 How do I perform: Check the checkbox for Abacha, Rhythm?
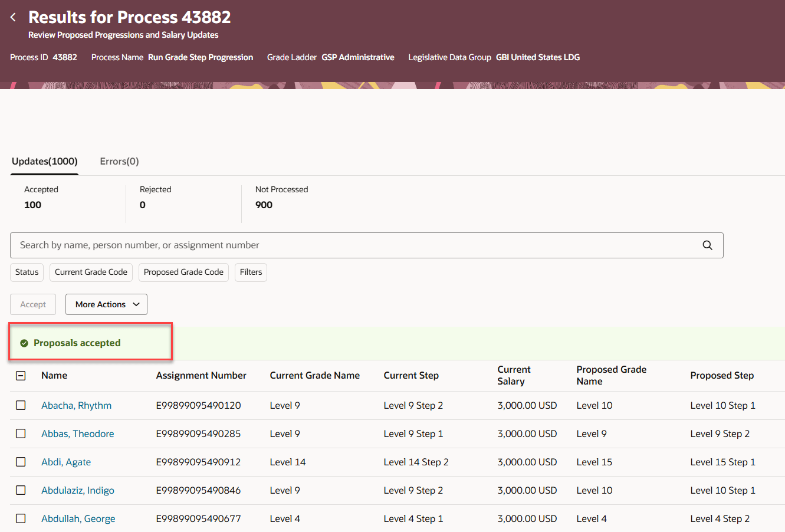click(x=21, y=405)
